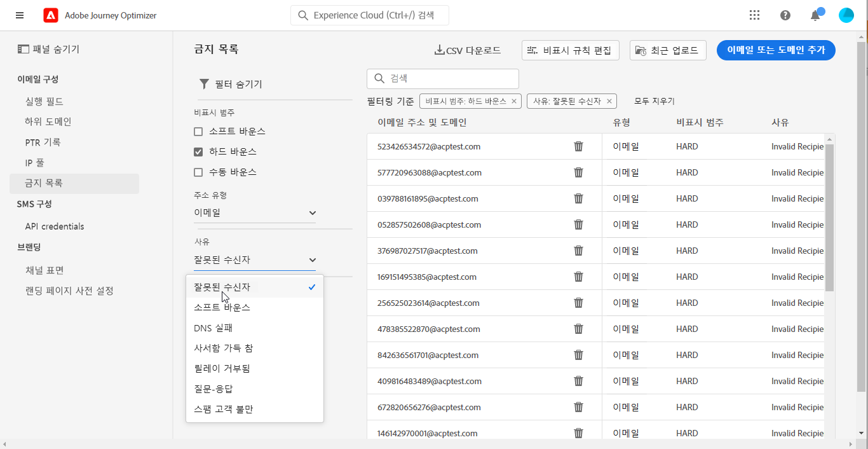Remove the 하드 바운스 filter chip
Image resolution: width=868 pixels, height=449 pixels.
514,101
